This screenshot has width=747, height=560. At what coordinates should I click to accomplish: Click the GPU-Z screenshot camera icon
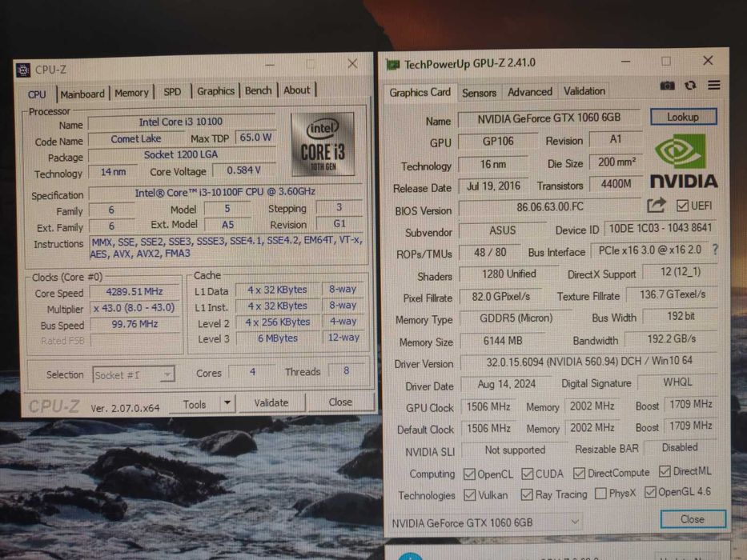(667, 86)
